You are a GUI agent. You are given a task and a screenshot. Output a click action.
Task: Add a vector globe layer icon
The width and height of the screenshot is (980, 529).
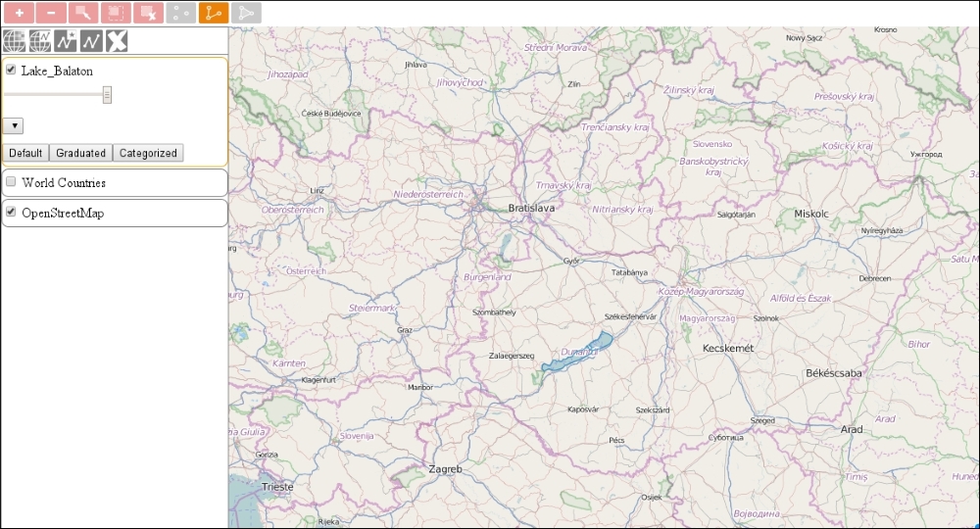tap(39, 41)
